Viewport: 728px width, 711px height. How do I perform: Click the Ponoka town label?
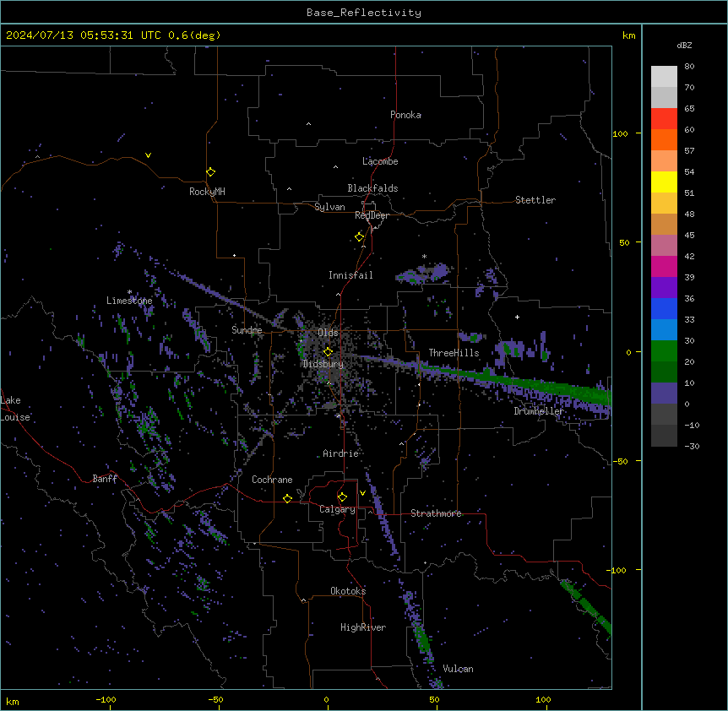405,115
